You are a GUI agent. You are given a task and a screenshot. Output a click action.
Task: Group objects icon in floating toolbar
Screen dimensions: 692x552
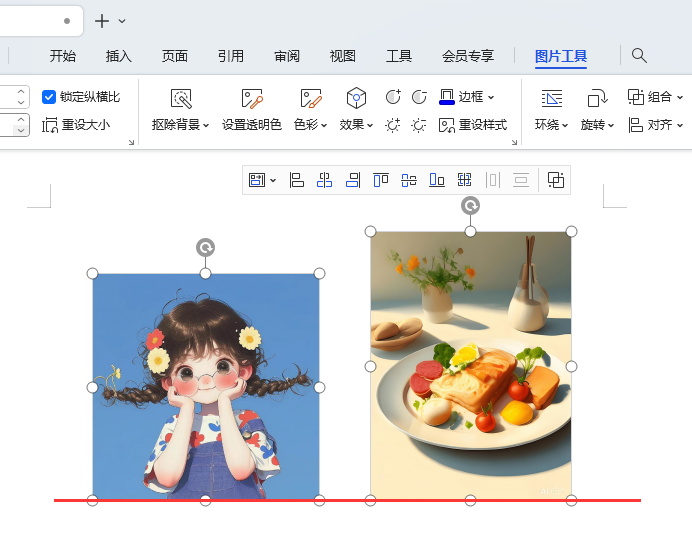pyautogui.click(x=556, y=180)
